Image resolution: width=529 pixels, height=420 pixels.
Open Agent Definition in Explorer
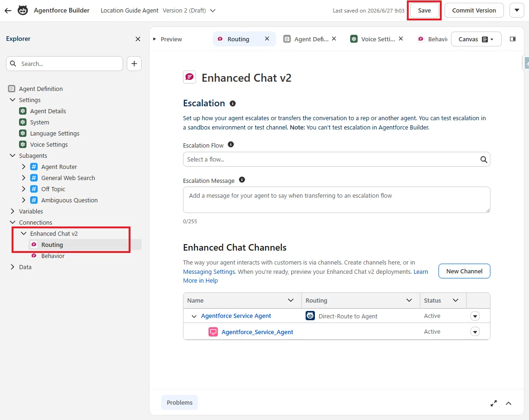tap(40, 89)
